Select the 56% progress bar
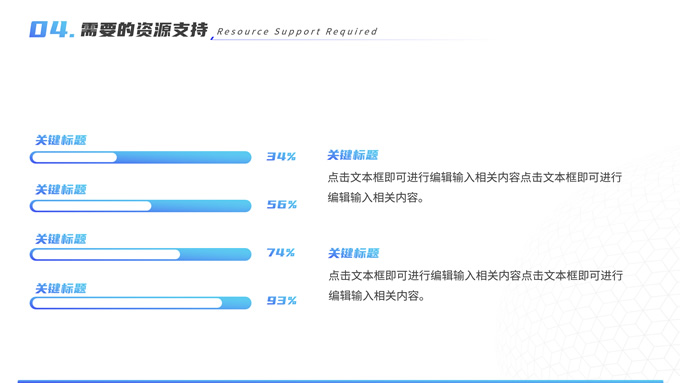The height and width of the screenshot is (383, 680). coord(141,206)
